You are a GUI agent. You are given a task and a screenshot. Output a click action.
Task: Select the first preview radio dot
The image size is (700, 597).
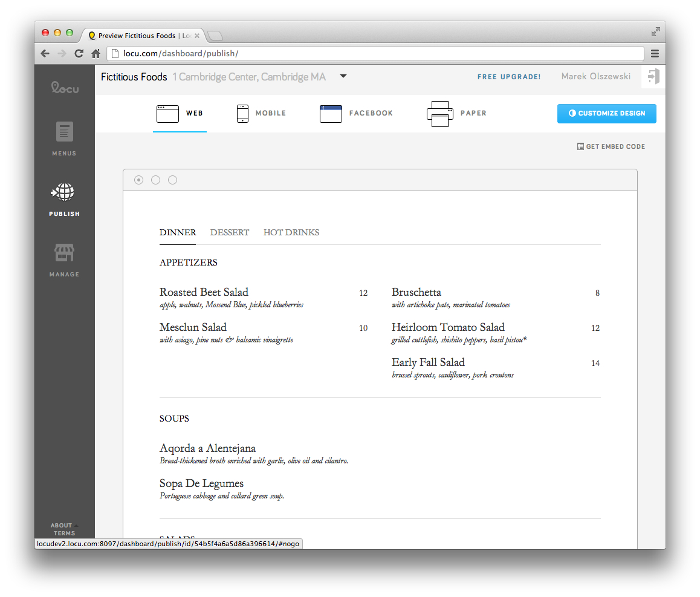click(139, 180)
